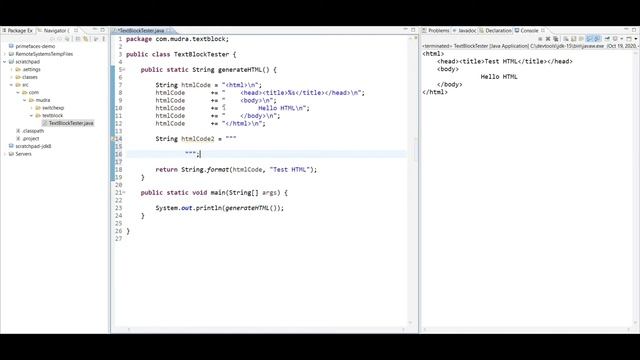Click the Navigator Forward arrow icon
640x360 pixels.
pyautogui.click(x=60, y=39)
